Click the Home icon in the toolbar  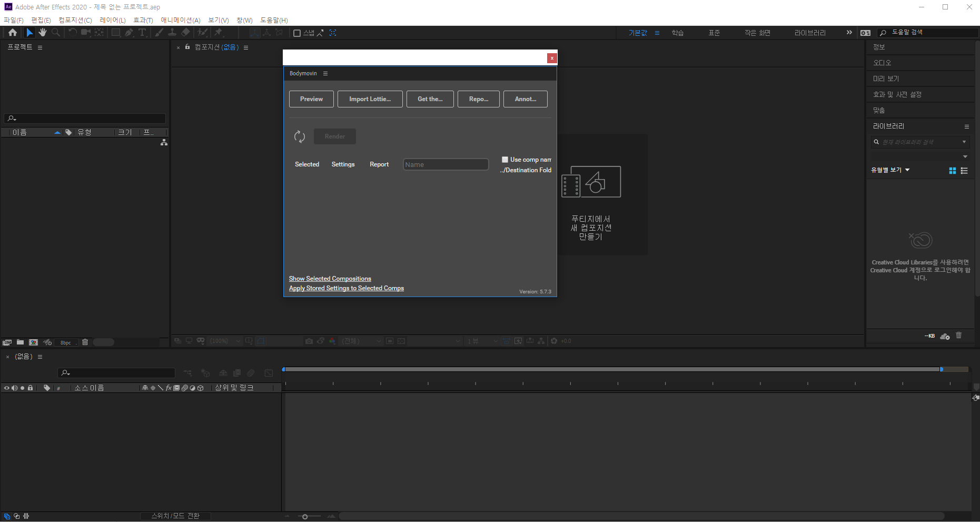click(13, 33)
